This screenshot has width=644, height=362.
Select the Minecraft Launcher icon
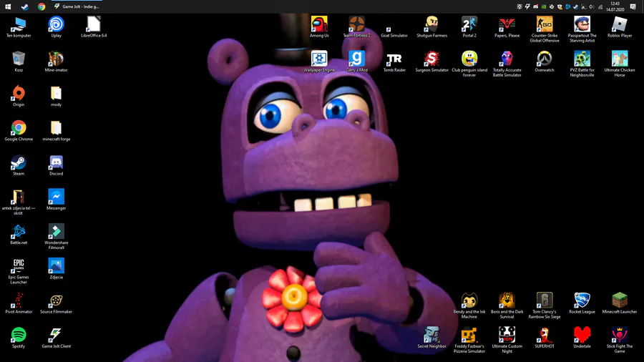(x=620, y=303)
